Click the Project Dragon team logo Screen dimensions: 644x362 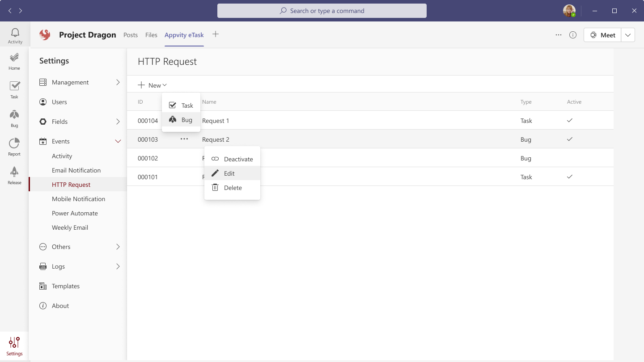45,35
